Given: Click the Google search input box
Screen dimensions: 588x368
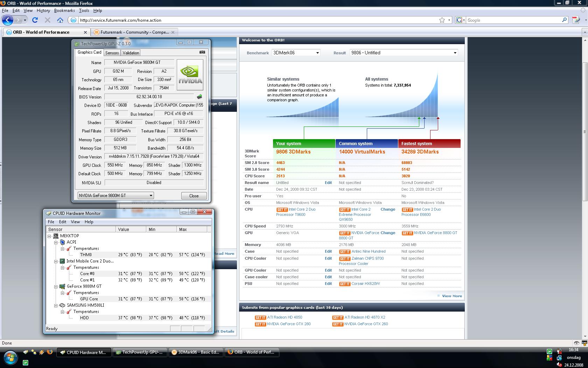Looking at the screenshot, I should pyautogui.click(x=513, y=20).
